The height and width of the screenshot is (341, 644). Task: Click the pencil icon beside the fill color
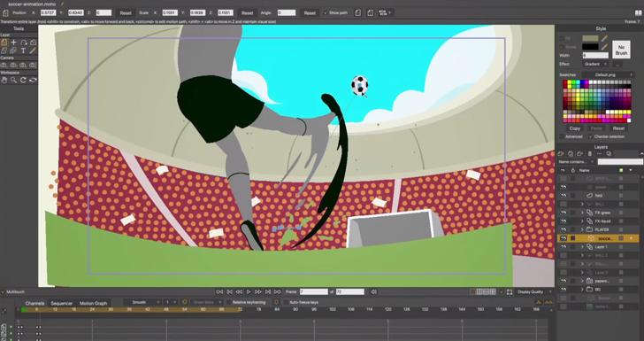(x=604, y=39)
